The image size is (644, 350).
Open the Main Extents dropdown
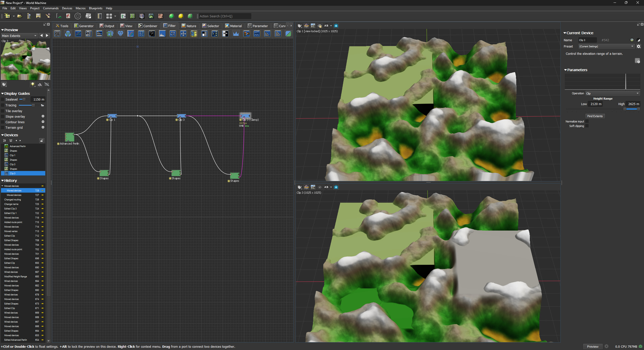coord(19,36)
